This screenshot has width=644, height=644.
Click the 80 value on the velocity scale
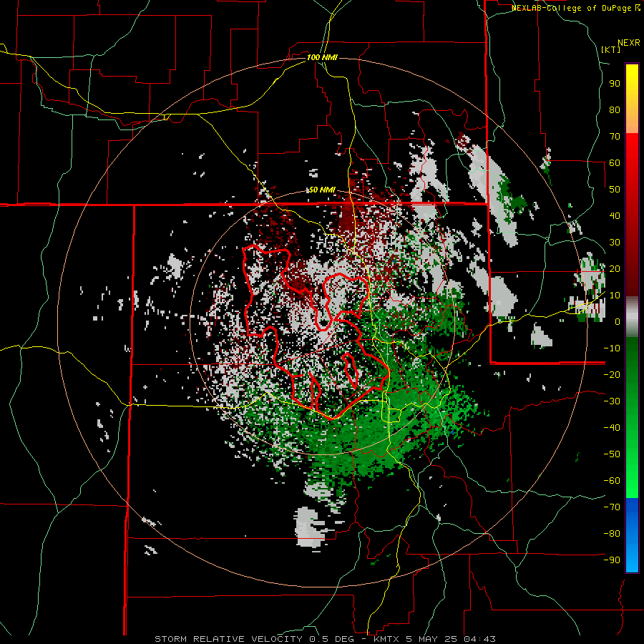coord(615,109)
